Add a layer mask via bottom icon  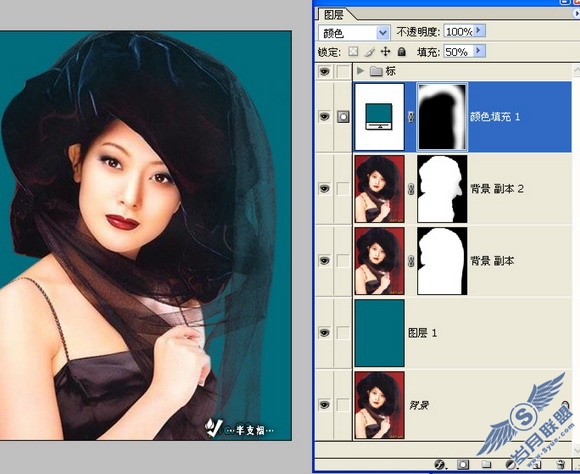463,464
